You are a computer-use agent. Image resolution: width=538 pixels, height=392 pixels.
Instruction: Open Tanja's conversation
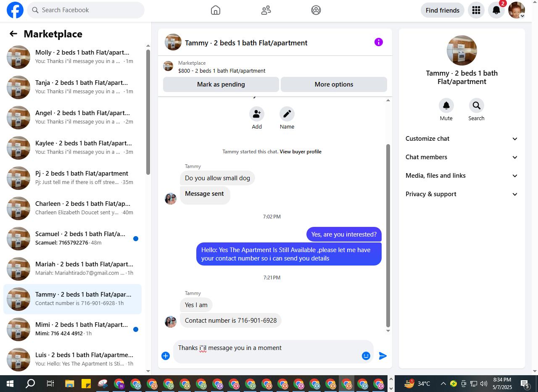[x=72, y=87]
